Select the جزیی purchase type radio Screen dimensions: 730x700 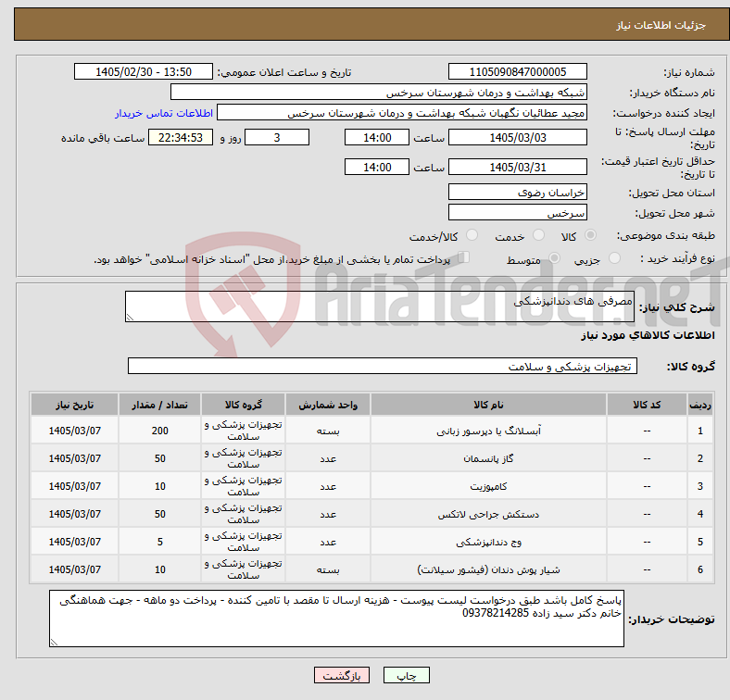point(614,257)
